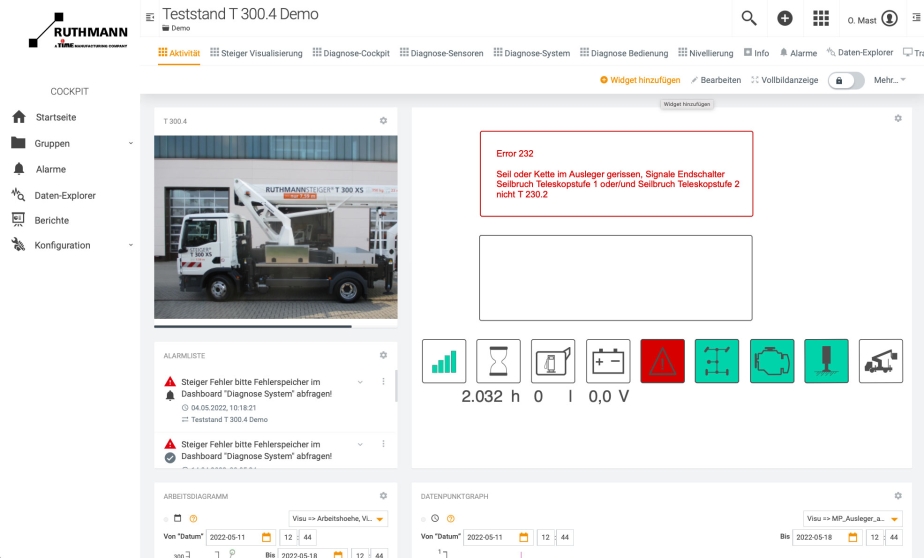This screenshot has width=924, height=558.
Task: Open Visu => Arbeitshoehe datapoint dropdown
Action: point(338,519)
